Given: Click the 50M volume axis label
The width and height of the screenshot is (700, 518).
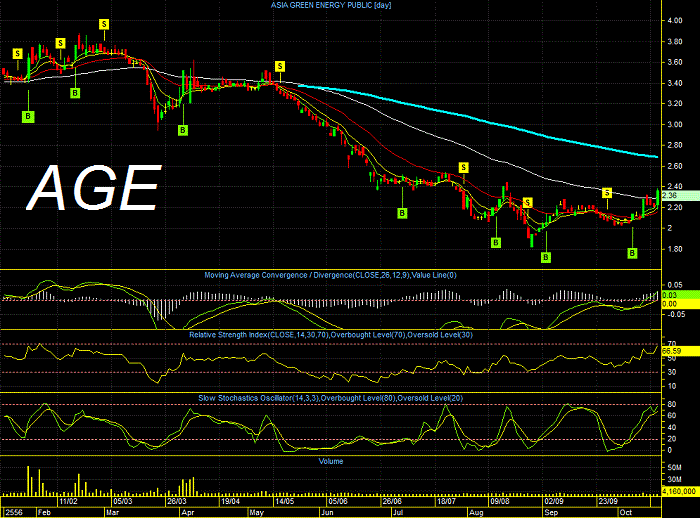Looking at the screenshot, I should pos(674,468).
